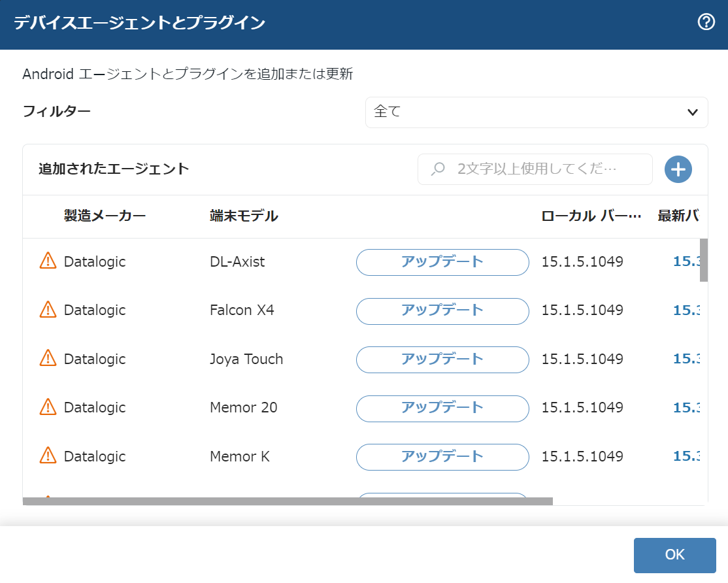The image size is (728, 583).
Task: Click local version 15.1.5.1049 for Joya Touch
Action: (x=582, y=359)
